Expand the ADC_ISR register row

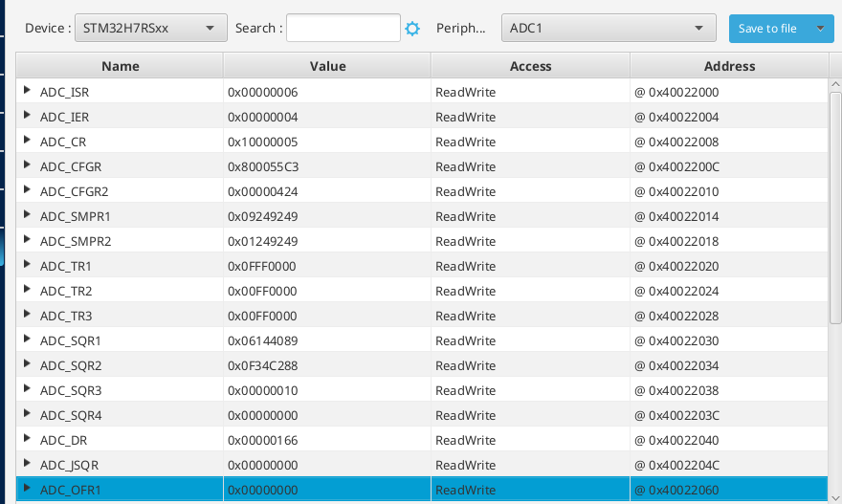27,90
